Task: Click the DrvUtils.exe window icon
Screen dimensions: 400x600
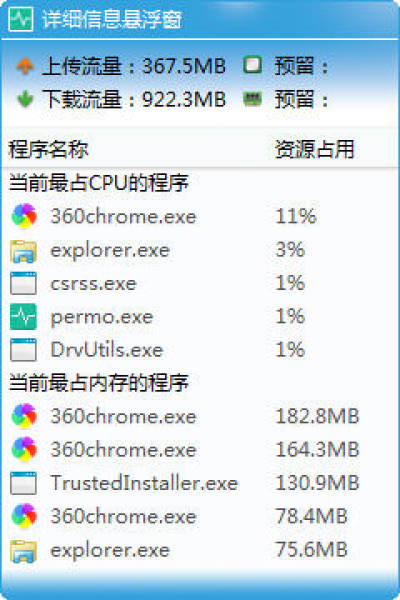Action: (23, 350)
